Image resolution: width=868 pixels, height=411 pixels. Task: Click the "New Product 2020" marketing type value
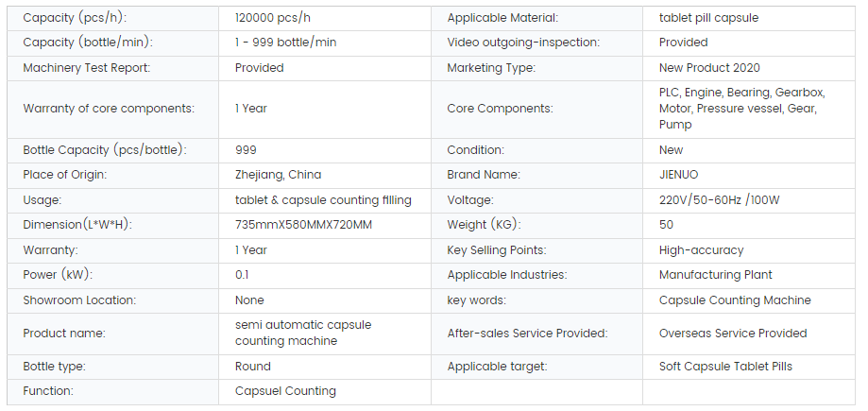[x=709, y=68]
